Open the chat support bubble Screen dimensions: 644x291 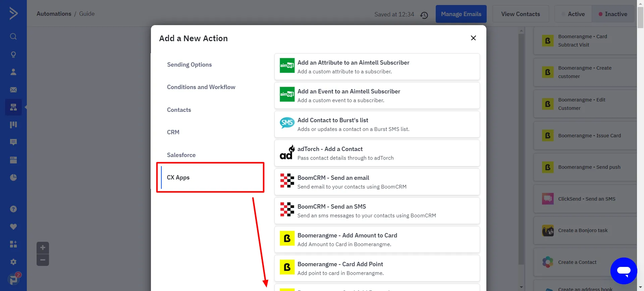click(x=624, y=271)
